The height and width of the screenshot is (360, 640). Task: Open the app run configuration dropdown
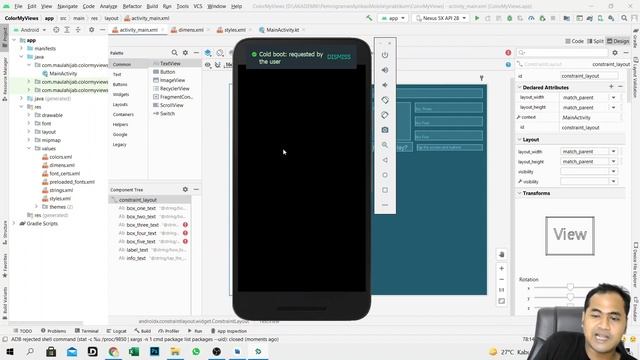[393, 18]
